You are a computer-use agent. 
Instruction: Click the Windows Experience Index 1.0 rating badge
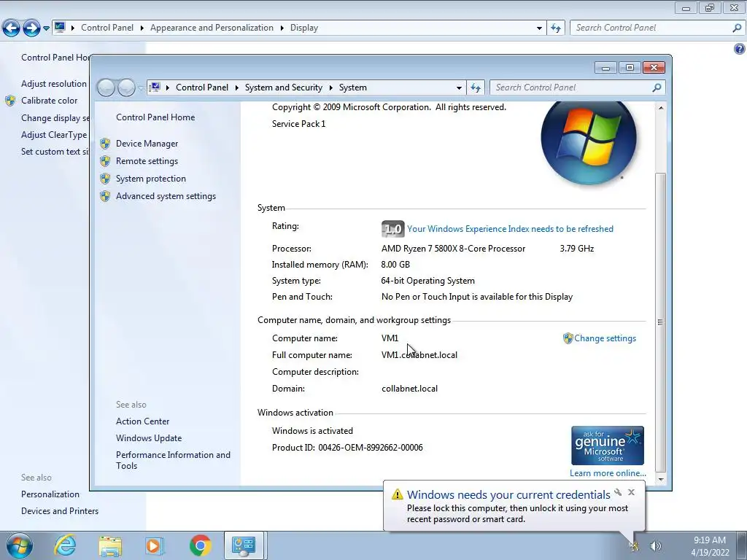click(392, 229)
